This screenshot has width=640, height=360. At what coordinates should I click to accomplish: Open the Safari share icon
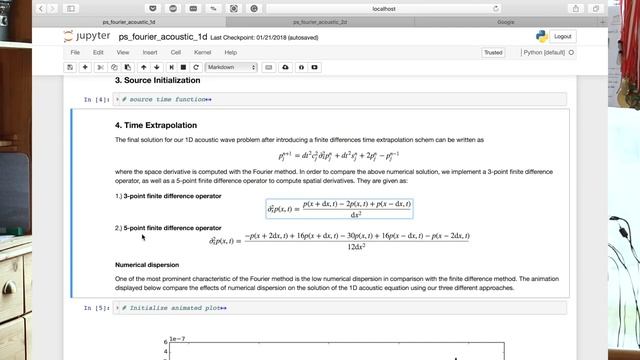(576, 9)
